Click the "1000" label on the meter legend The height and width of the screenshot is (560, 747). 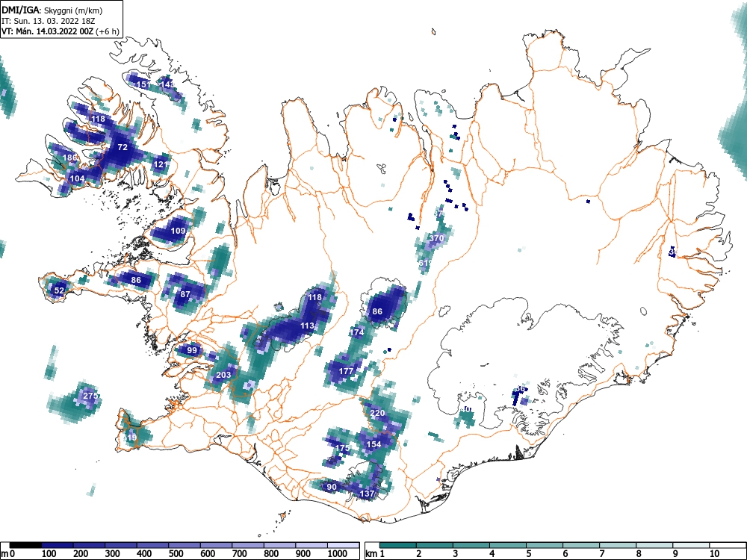(x=338, y=554)
